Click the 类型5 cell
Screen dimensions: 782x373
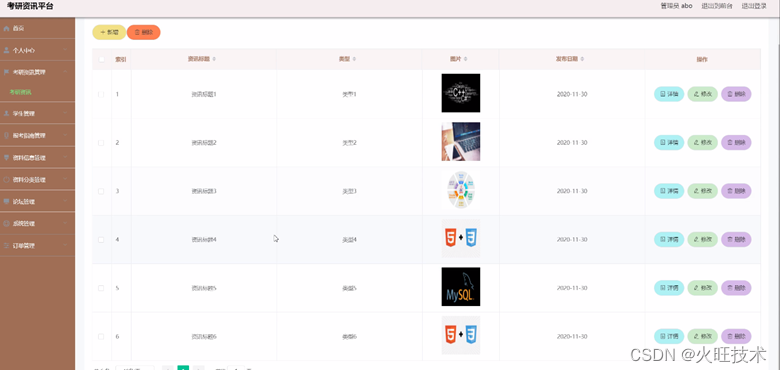tap(349, 288)
